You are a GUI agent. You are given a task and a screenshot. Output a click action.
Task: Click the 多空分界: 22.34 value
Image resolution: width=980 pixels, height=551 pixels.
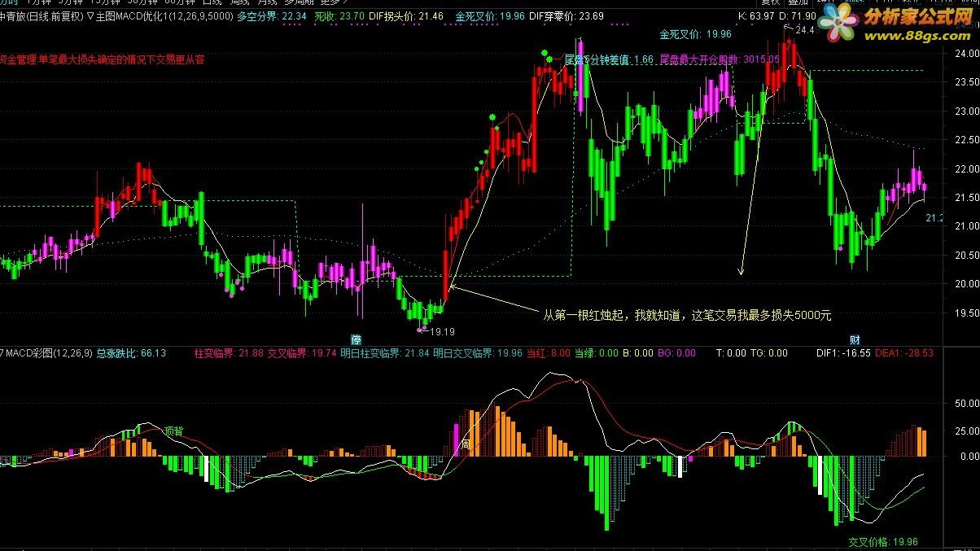tap(272, 16)
